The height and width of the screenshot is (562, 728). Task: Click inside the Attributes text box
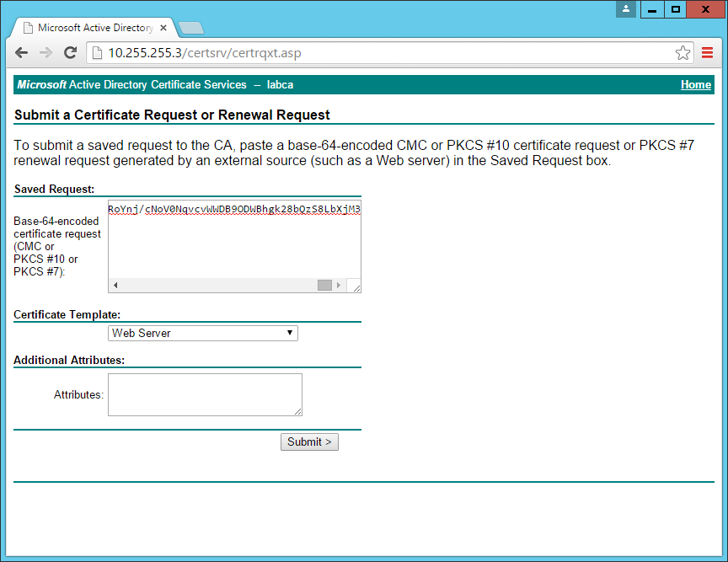click(x=204, y=394)
